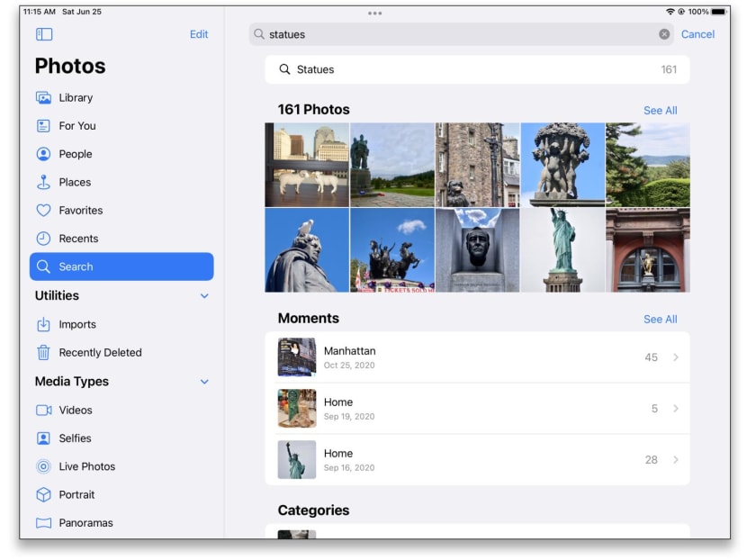747x560 pixels.
Task: Click the 45 count on Manhattan row
Action: point(652,357)
